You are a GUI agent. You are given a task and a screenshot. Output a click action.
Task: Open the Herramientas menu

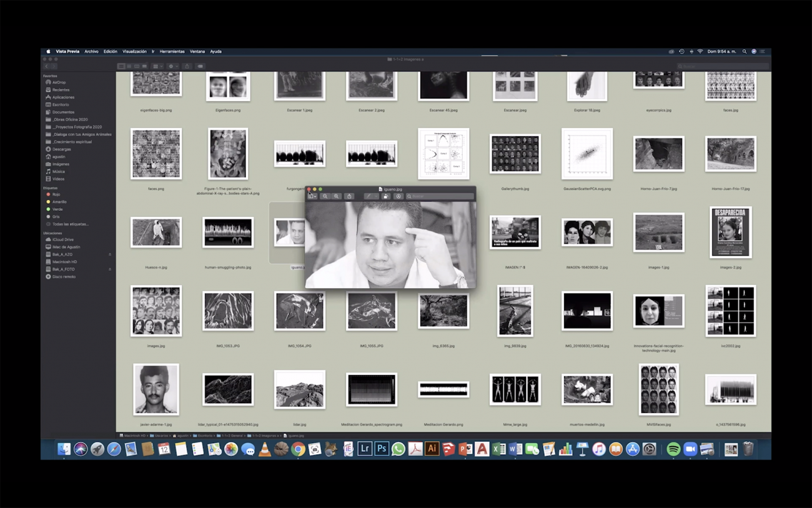tap(172, 52)
